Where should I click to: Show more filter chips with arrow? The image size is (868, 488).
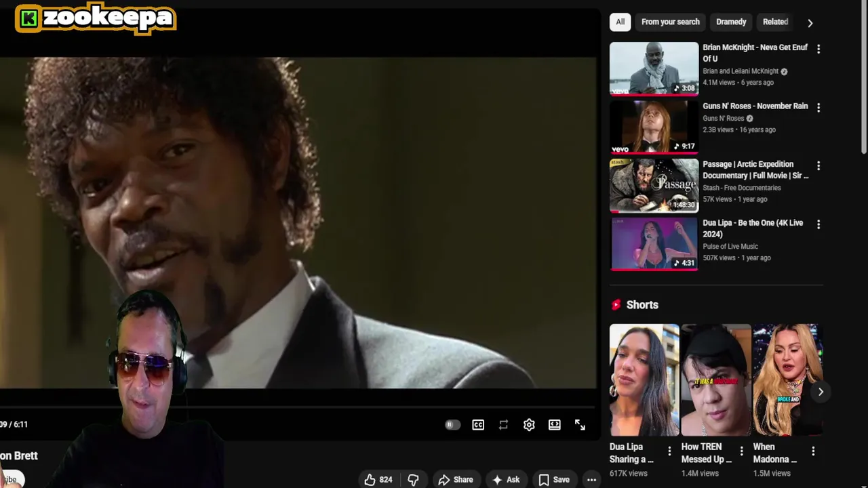[810, 22]
